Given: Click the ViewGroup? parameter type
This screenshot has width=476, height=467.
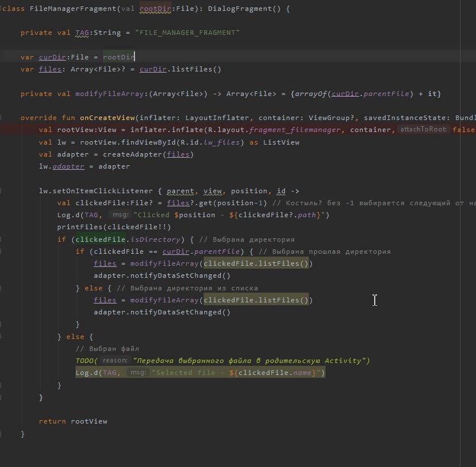Looking at the screenshot, I should click(331, 118).
